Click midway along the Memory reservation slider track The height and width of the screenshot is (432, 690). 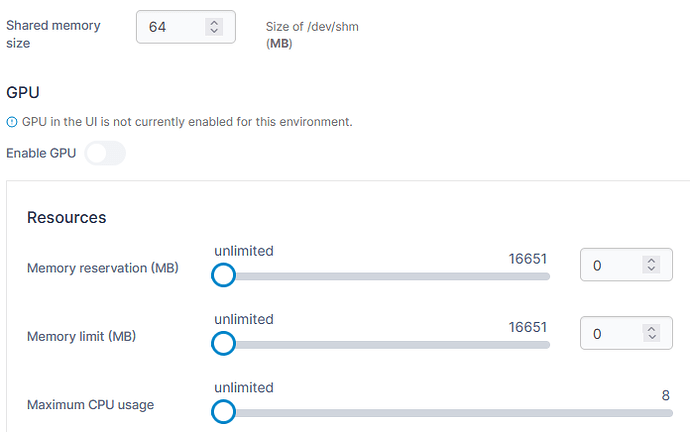pos(385,276)
